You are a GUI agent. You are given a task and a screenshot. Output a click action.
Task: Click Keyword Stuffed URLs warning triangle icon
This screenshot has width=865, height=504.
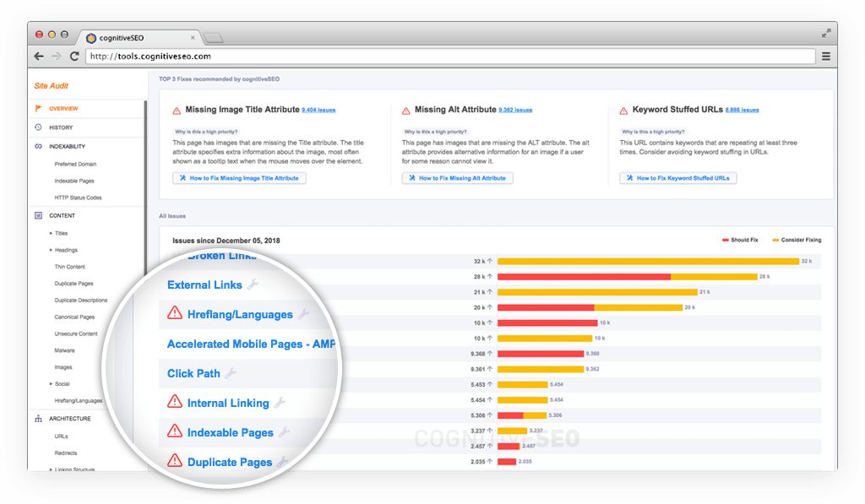623,111
